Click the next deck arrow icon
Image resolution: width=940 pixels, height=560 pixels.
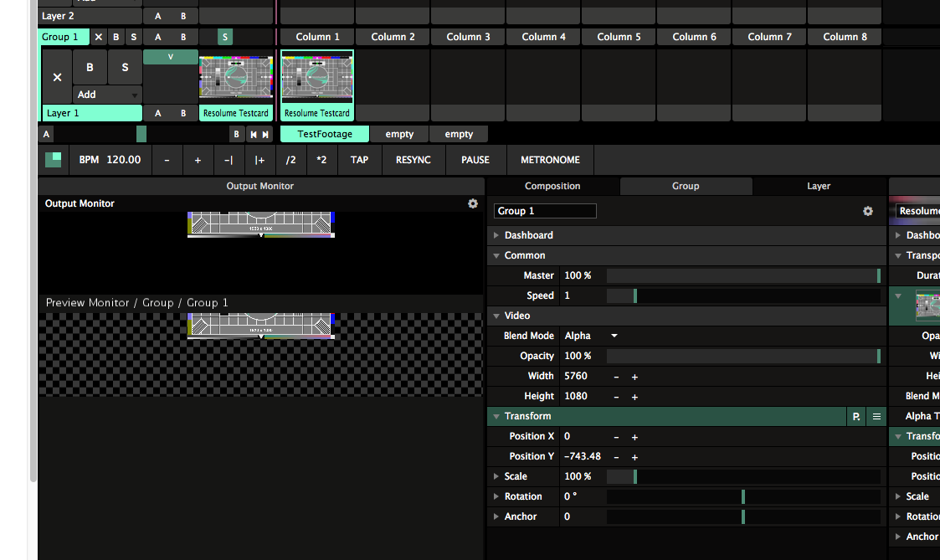266,134
